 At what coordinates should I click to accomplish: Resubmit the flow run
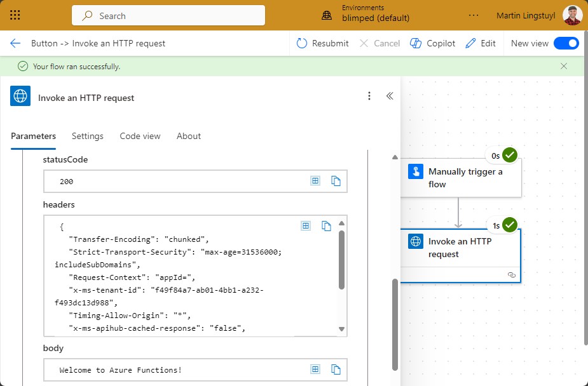322,43
